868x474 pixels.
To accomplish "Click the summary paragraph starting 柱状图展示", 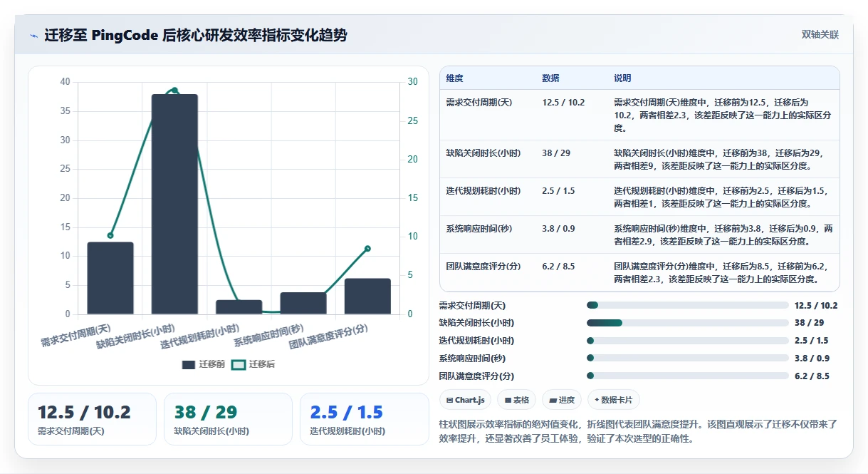I will pos(639,431).
